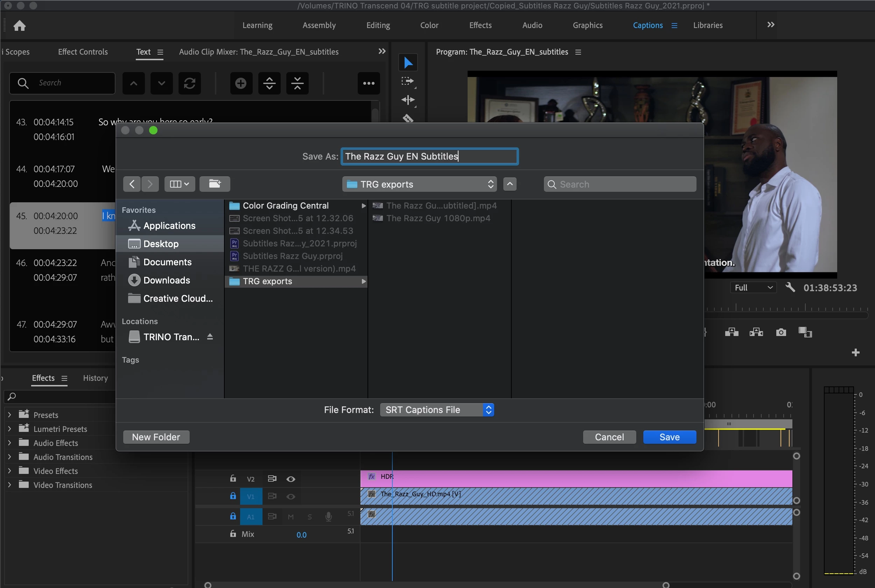Click the refresh icon in Text panel
The image size is (875, 588).
(x=189, y=83)
